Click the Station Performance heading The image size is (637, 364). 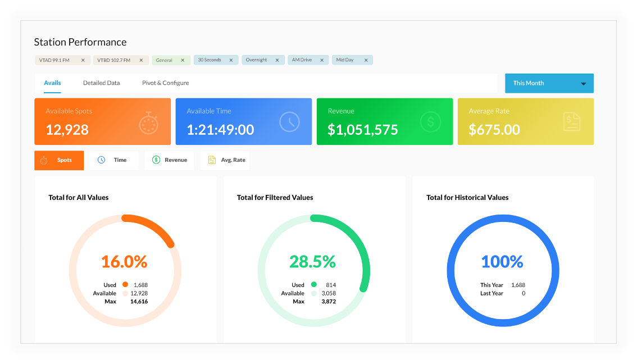click(80, 42)
